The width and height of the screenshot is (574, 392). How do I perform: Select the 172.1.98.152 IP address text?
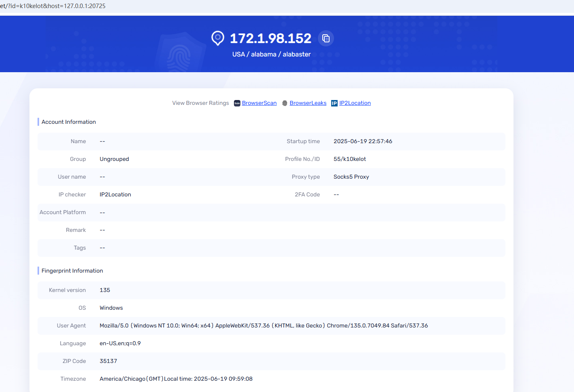271,38
